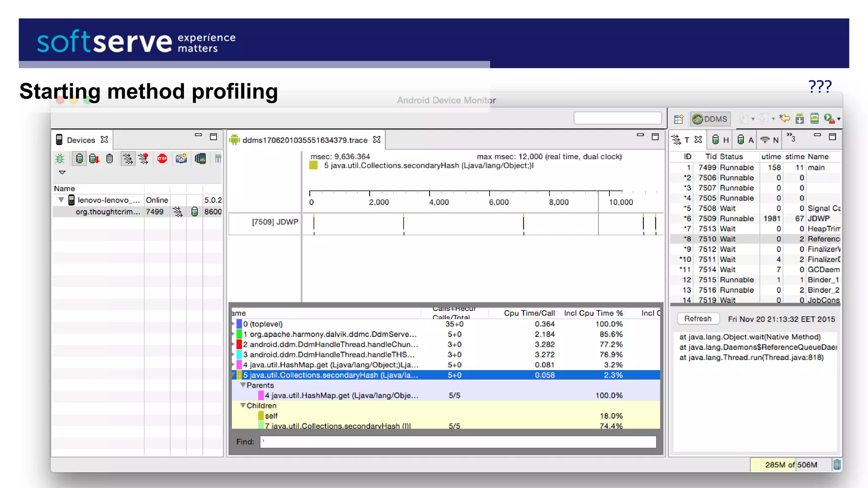Expand the org.apache.harmony.dalvik.ddmc.DdmServe row

coord(234,334)
